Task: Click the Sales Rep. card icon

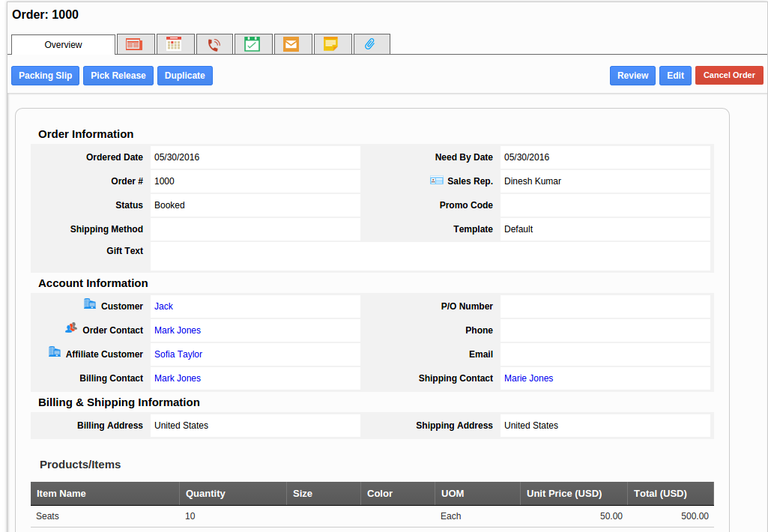Action: click(x=436, y=181)
